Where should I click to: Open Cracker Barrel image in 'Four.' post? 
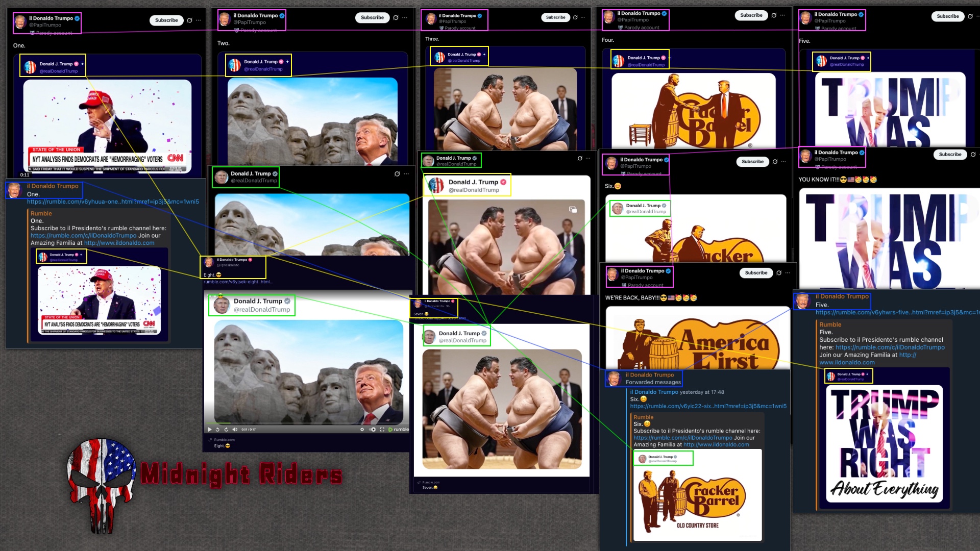click(693, 111)
